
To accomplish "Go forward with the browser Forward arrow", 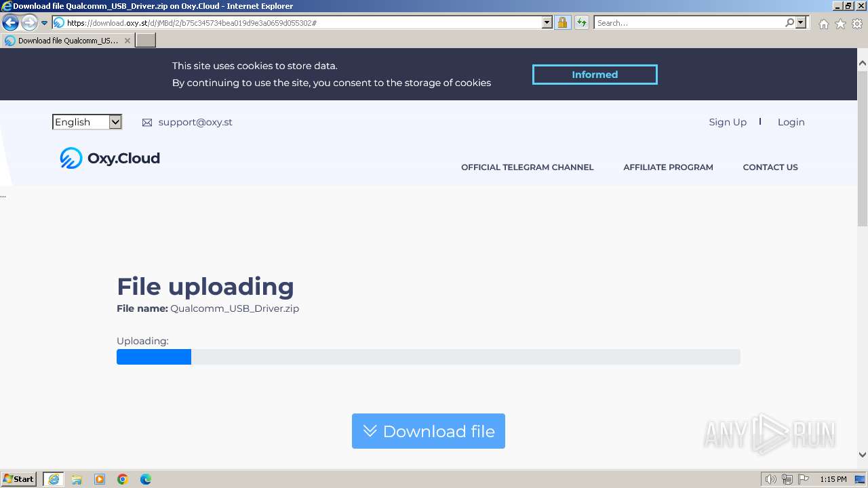I will [28, 23].
